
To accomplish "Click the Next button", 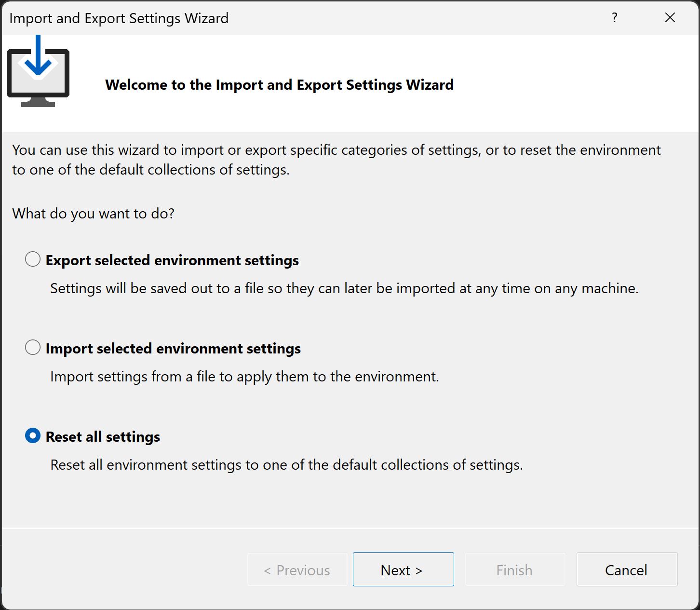I will [x=403, y=569].
